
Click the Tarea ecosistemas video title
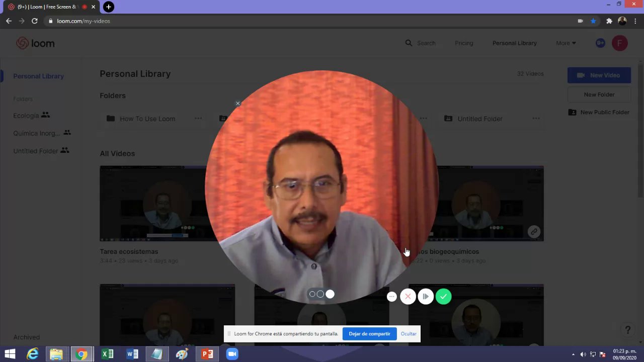click(x=129, y=251)
